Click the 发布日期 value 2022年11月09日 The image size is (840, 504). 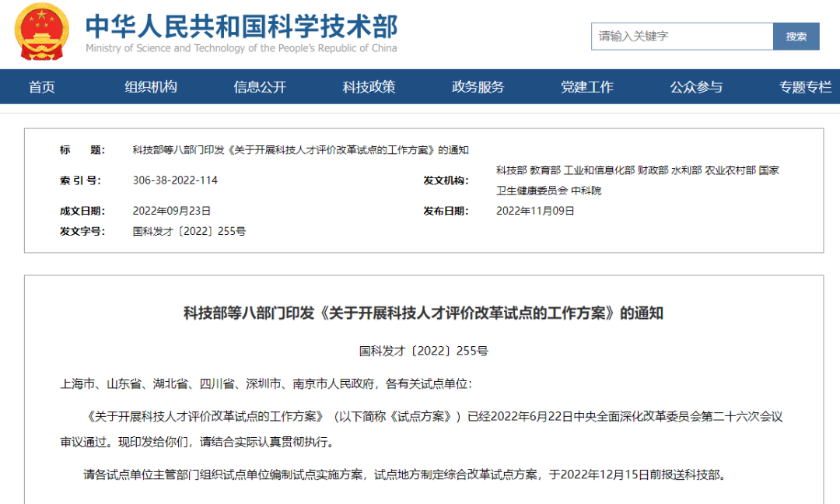click(x=535, y=211)
